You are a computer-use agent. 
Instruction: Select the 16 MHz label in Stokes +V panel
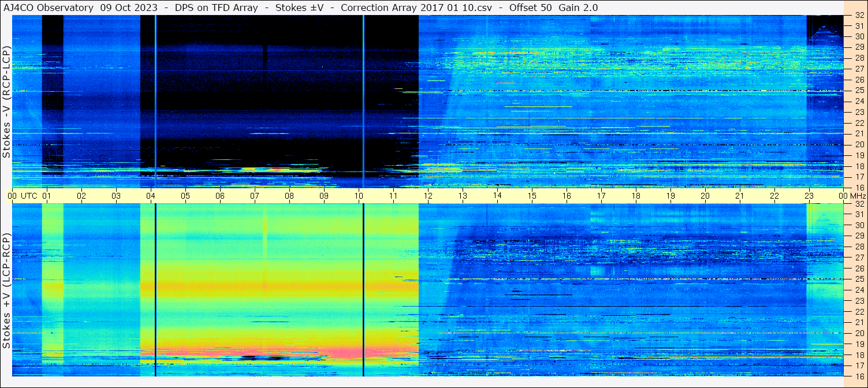tap(859, 375)
